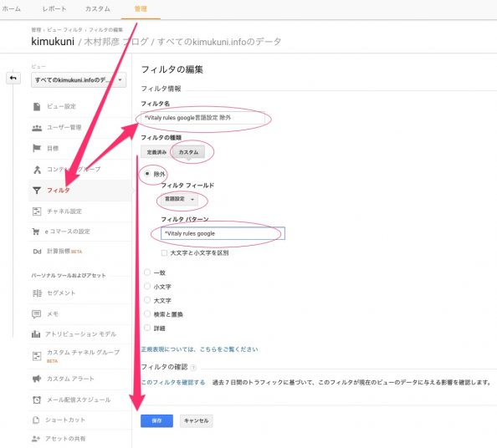Image resolution: width=497 pixels, height=448 pixels.
Task: Click the アトリビューション モデル bar chart icon
Action: pyautogui.click(x=36, y=333)
